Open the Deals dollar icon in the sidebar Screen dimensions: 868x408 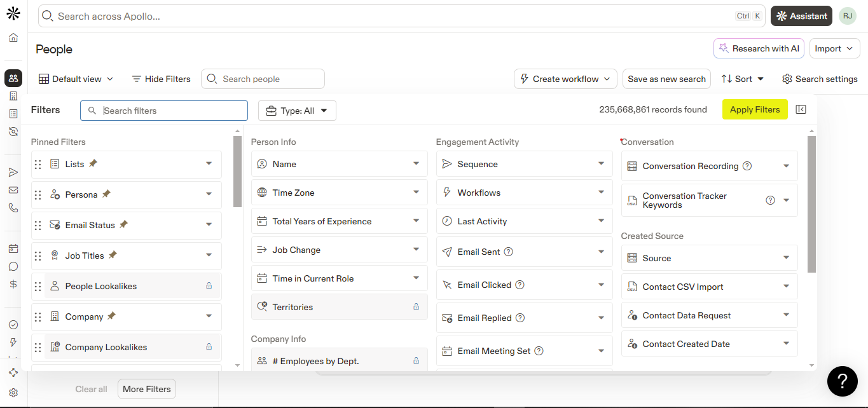coord(13,283)
